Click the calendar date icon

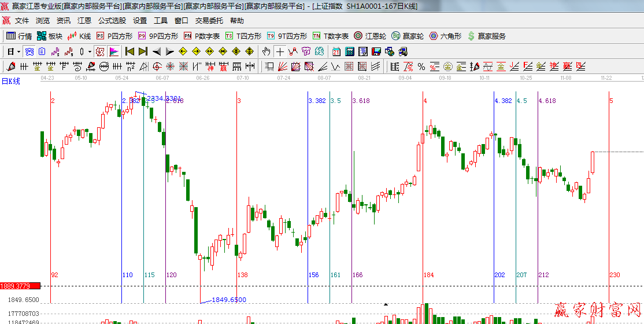[336, 51]
